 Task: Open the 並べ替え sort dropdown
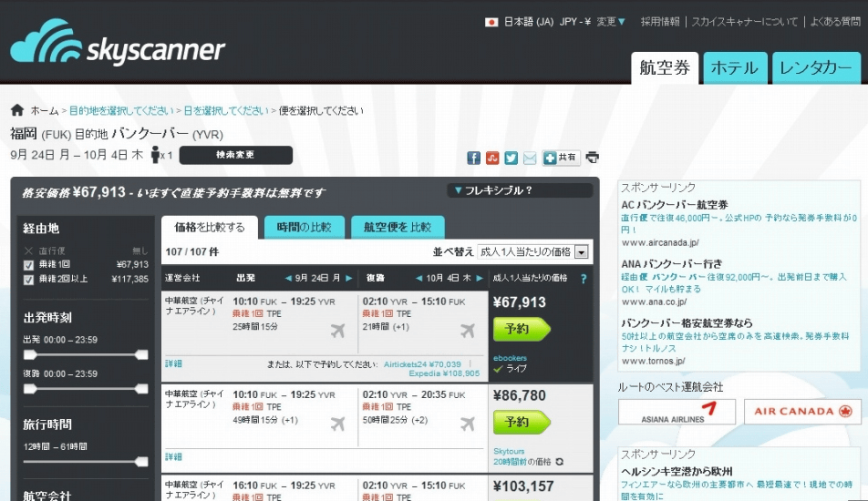click(x=532, y=252)
